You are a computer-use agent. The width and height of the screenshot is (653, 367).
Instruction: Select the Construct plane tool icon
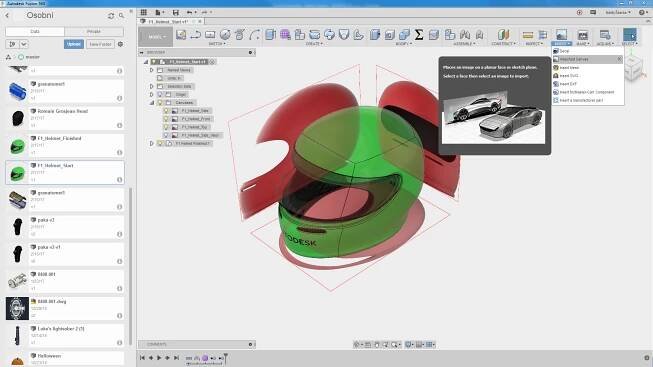coord(503,35)
